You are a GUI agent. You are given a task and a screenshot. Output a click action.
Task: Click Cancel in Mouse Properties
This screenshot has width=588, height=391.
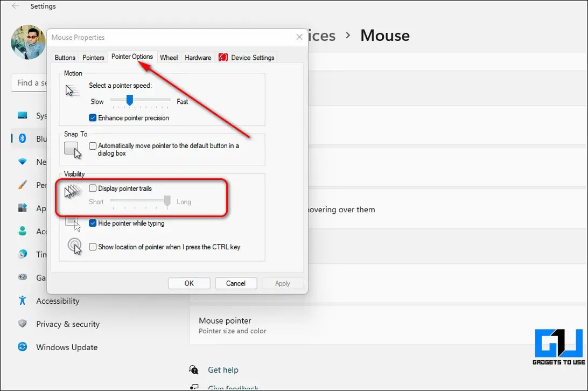(235, 283)
